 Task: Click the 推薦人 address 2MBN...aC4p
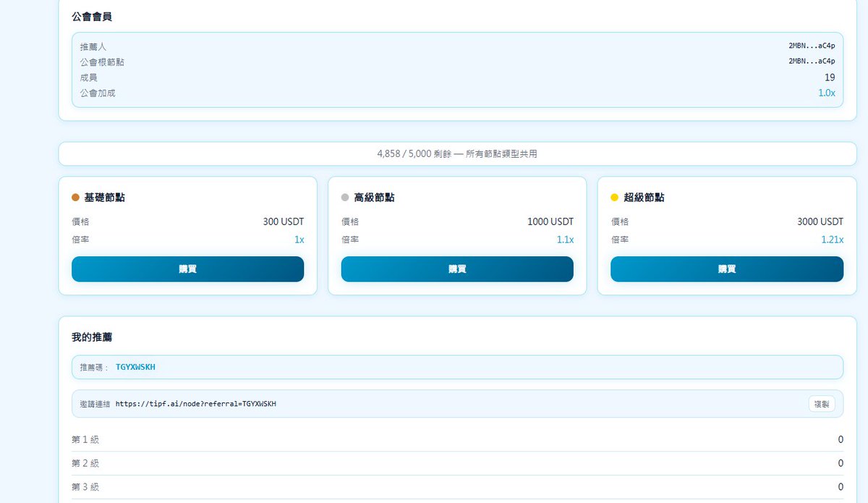point(812,46)
